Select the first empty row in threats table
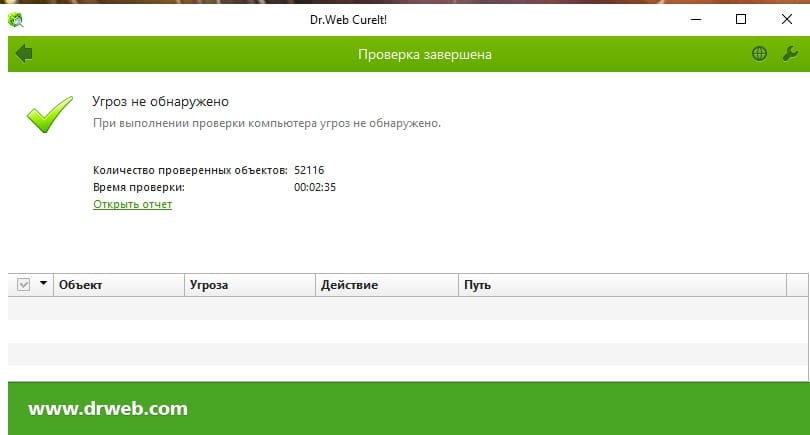Image resolution: width=810 pixels, height=435 pixels. tap(400, 308)
